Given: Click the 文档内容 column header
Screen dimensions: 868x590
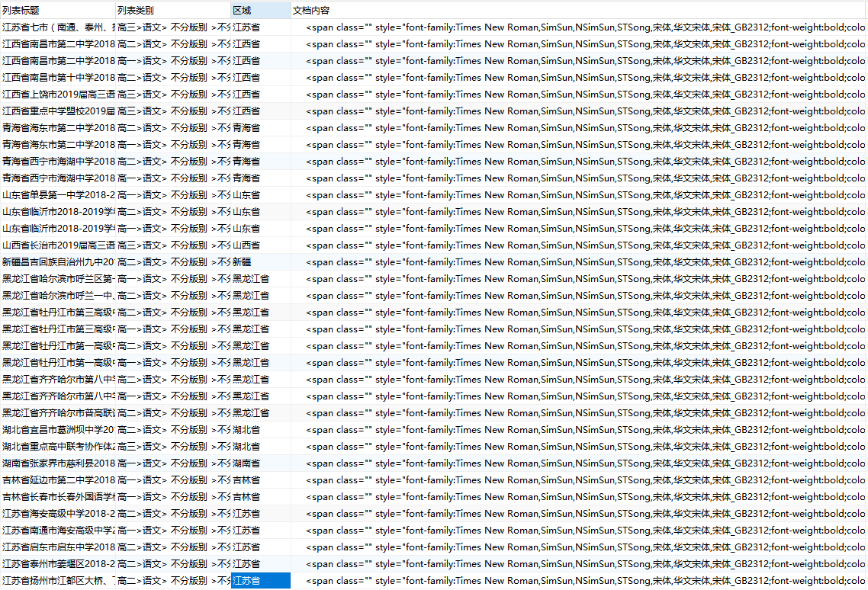Looking at the screenshot, I should (x=578, y=11).
